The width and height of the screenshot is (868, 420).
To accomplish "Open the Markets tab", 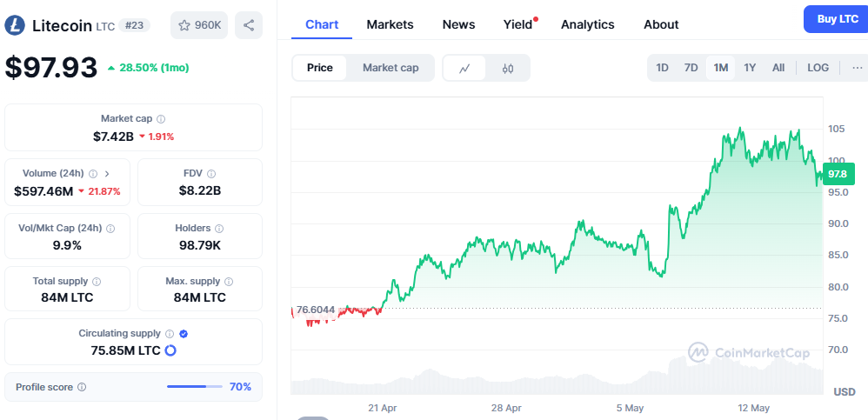I will click(390, 24).
